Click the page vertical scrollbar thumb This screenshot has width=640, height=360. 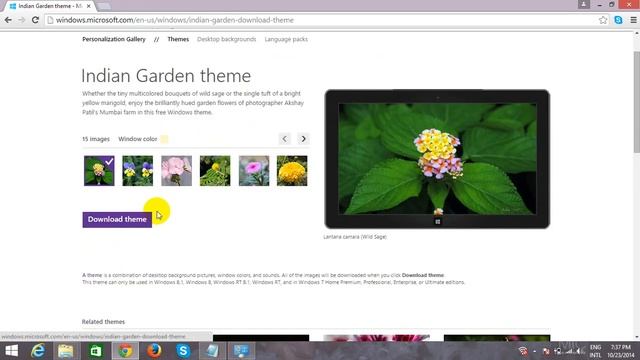coord(636,102)
